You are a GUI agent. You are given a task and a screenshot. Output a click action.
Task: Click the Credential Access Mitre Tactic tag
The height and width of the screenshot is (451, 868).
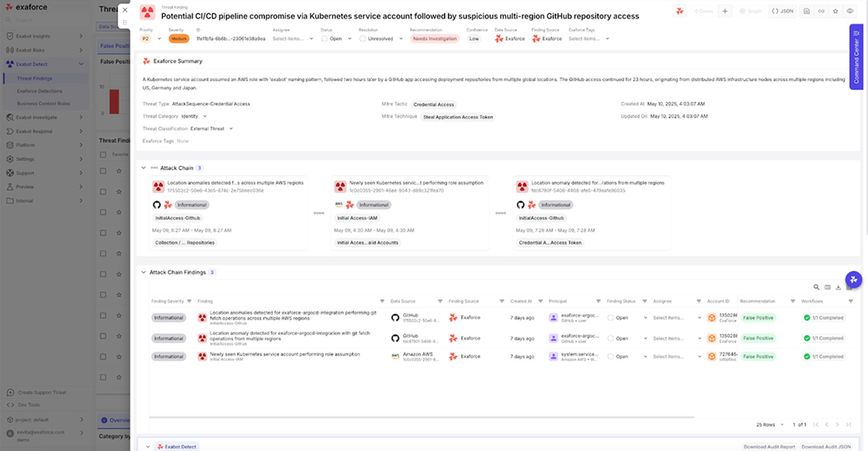[x=434, y=104]
